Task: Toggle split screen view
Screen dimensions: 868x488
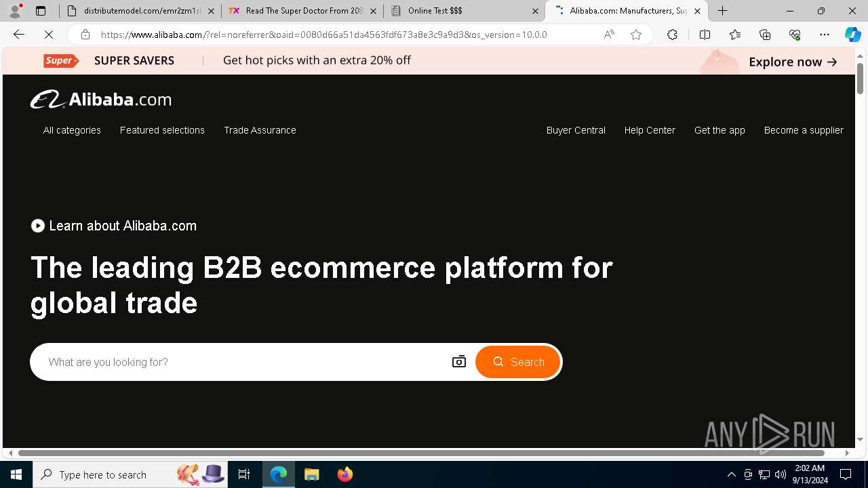Action: click(705, 35)
